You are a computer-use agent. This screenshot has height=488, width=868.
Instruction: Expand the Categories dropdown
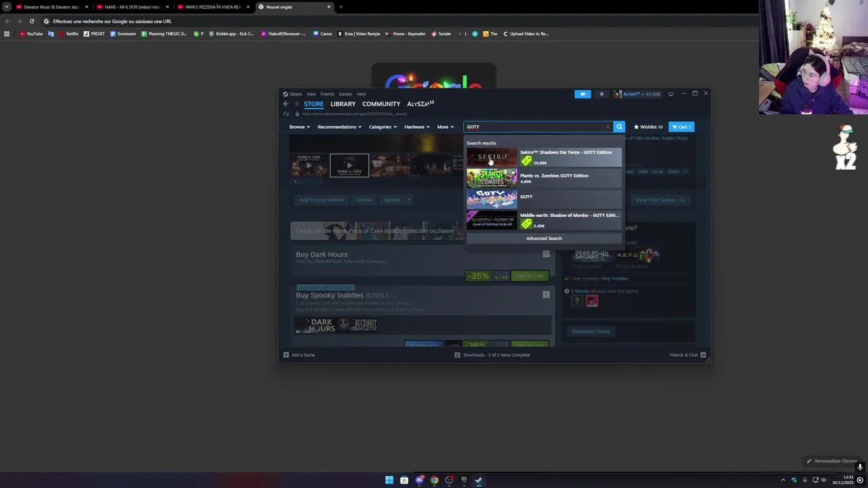[382, 127]
